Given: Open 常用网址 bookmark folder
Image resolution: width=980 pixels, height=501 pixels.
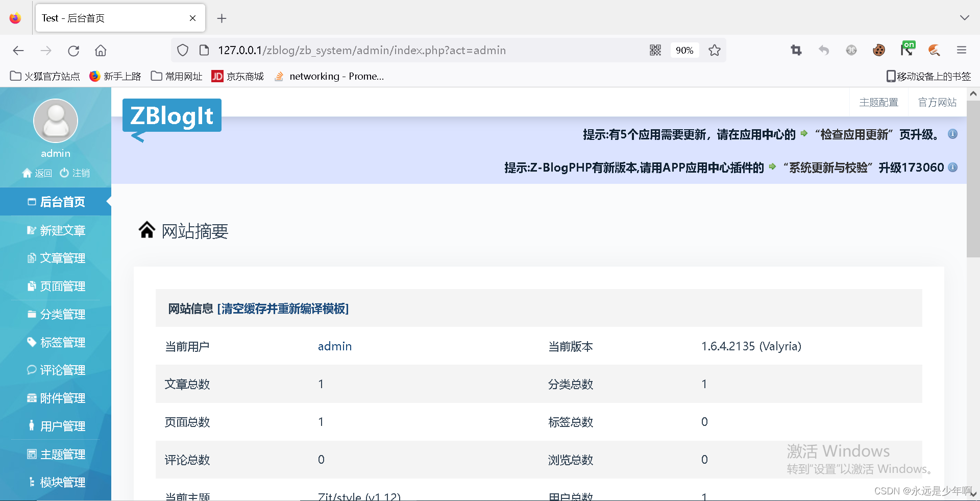Looking at the screenshot, I should (177, 76).
